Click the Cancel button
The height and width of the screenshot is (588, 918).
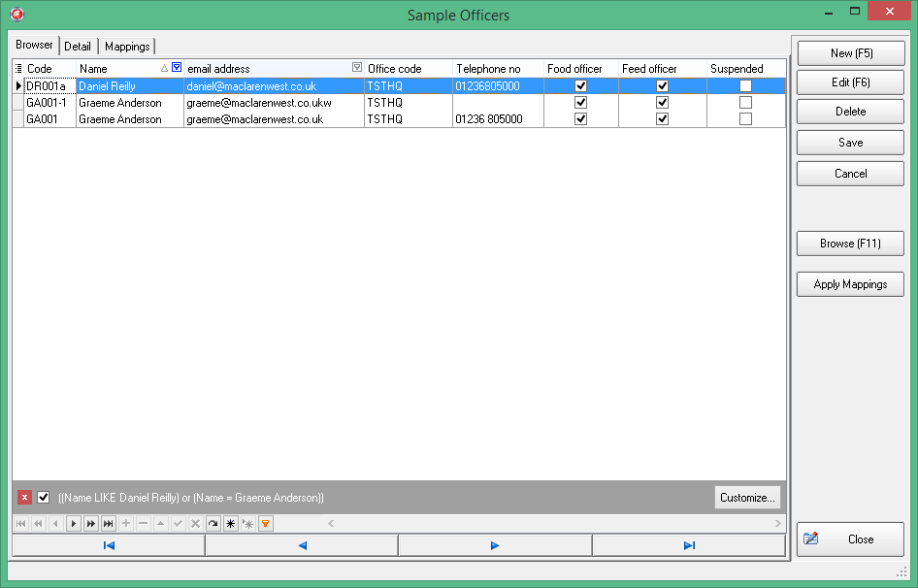point(851,174)
